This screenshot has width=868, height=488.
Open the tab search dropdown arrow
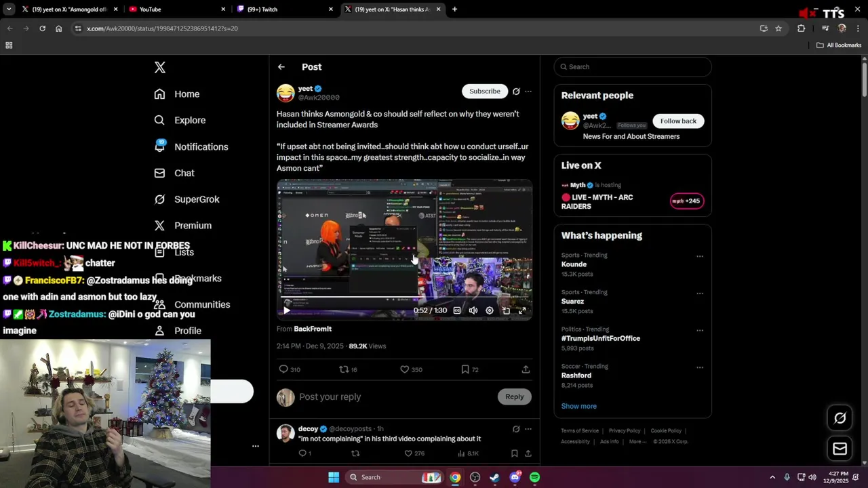click(x=9, y=9)
